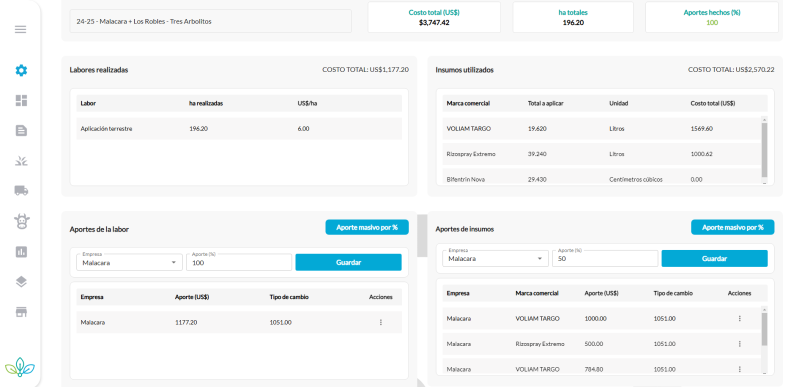Click the Aportes hechos (%) card

tap(712, 17)
